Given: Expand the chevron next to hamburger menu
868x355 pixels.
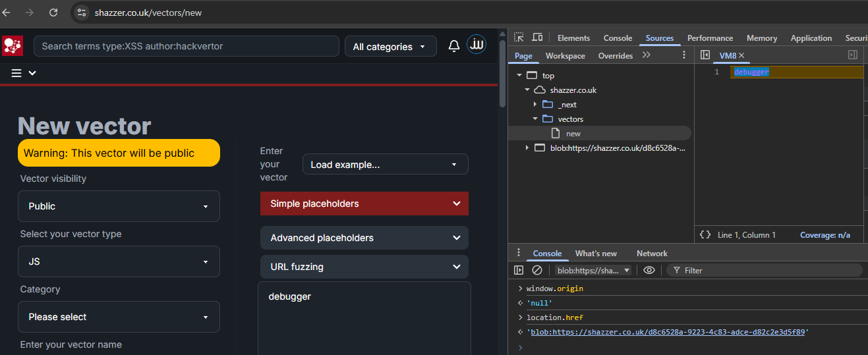Looking at the screenshot, I should pos(32,73).
